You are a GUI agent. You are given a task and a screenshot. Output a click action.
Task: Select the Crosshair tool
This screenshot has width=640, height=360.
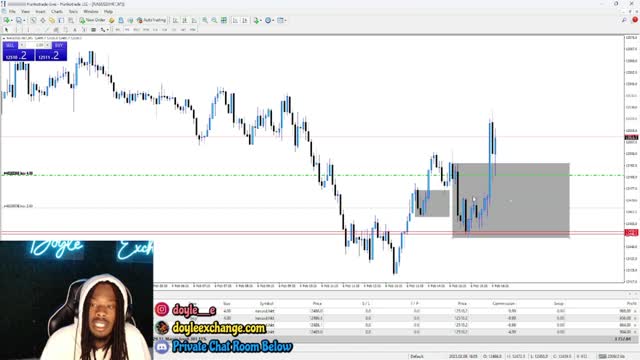point(16,30)
